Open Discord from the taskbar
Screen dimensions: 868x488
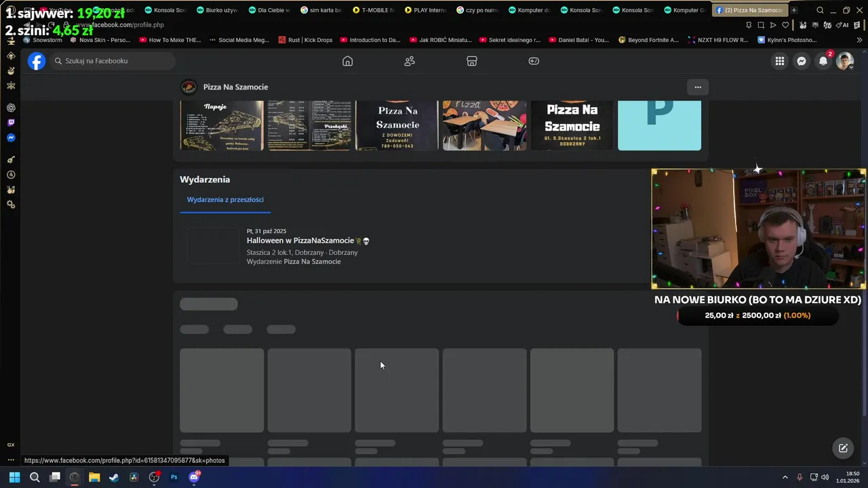pos(194,477)
